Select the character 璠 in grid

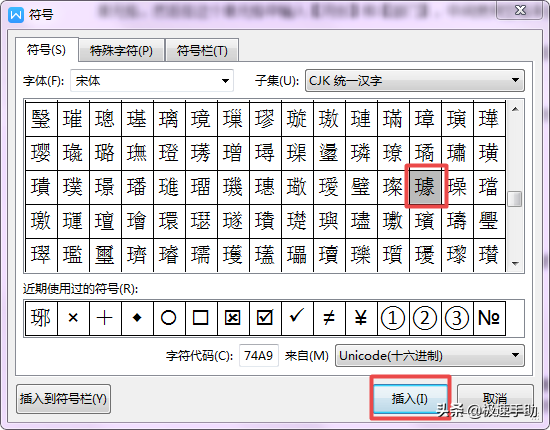click(x=137, y=187)
